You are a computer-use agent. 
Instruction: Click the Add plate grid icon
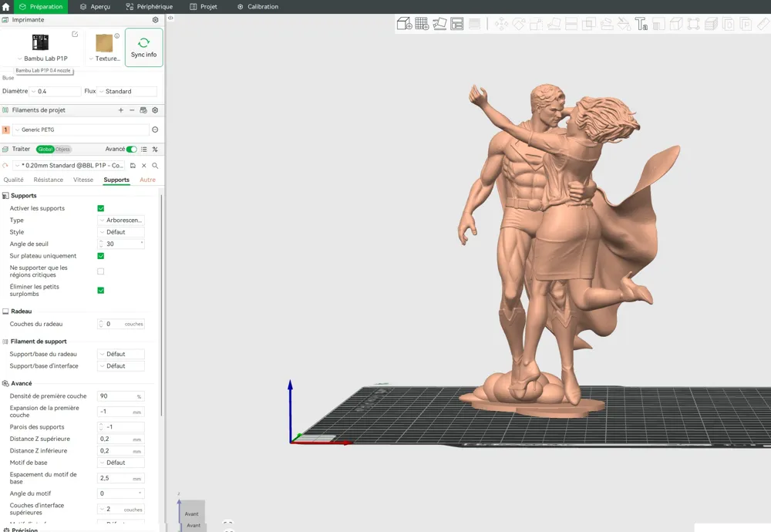pyautogui.click(x=422, y=24)
